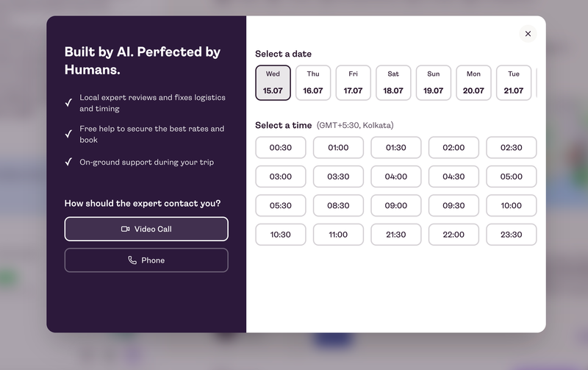Image resolution: width=588 pixels, height=370 pixels.
Task: Book the 02:30 time slot
Action: point(512,147)
